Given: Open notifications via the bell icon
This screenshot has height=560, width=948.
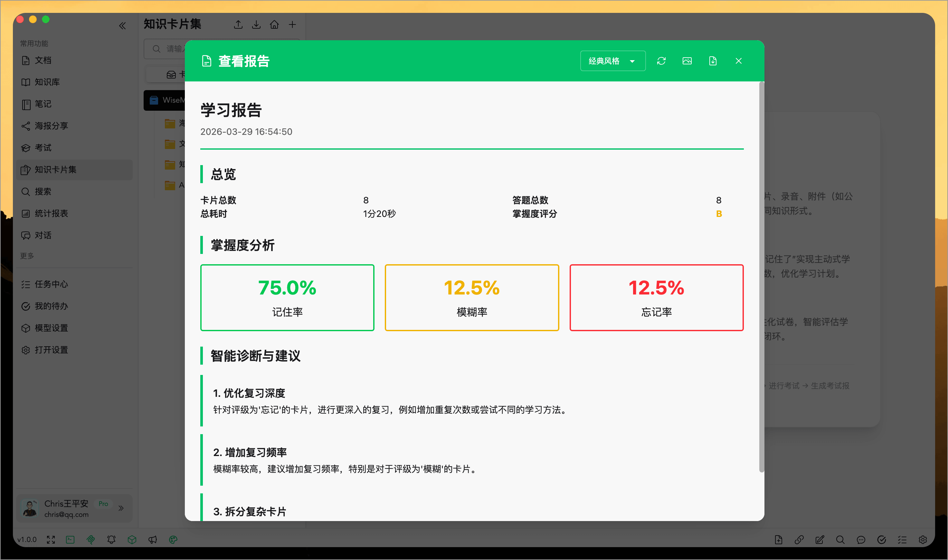Looking at the screenshot, I should pyautogui.click(x=111, y=540).
